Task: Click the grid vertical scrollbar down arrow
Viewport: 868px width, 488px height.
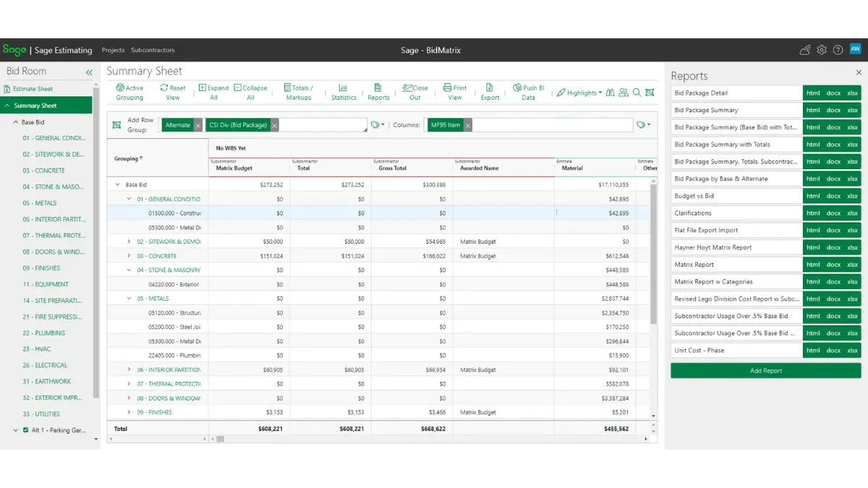Action: pyautogui.click(x=654, y=416)
